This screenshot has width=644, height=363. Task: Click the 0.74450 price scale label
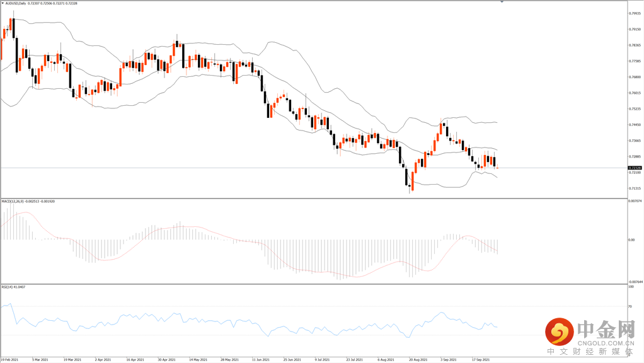pos(635,125)
